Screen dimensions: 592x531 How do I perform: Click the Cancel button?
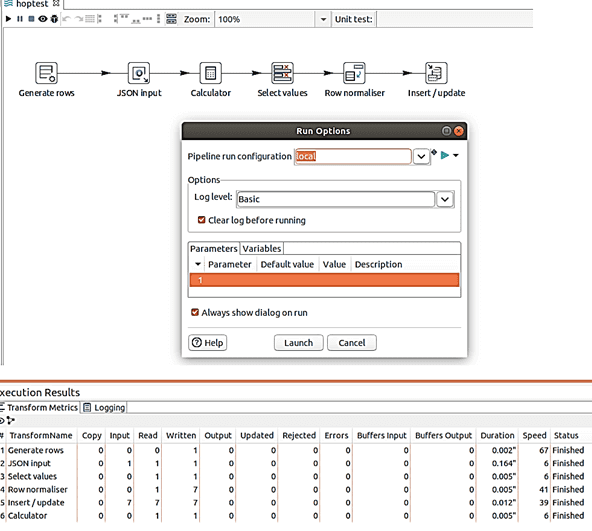click(352, 343)
